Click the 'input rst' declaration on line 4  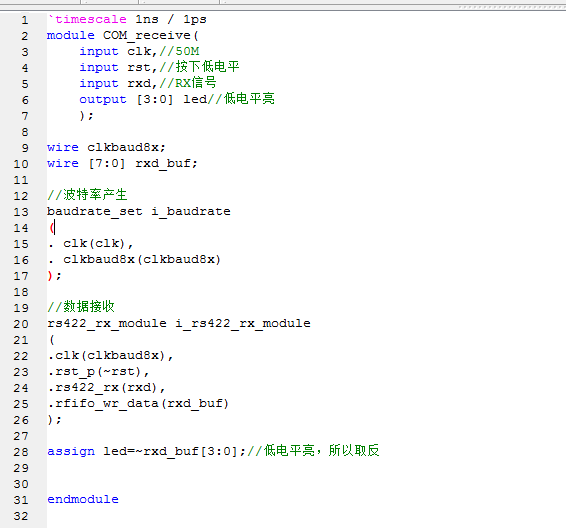coord(115,67)
